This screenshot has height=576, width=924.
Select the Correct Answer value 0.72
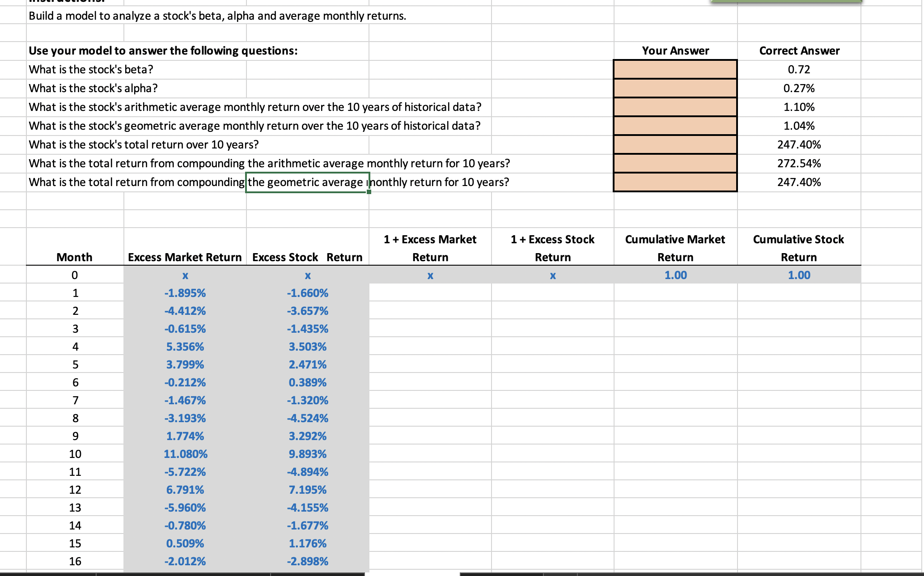tap(799, 70)
